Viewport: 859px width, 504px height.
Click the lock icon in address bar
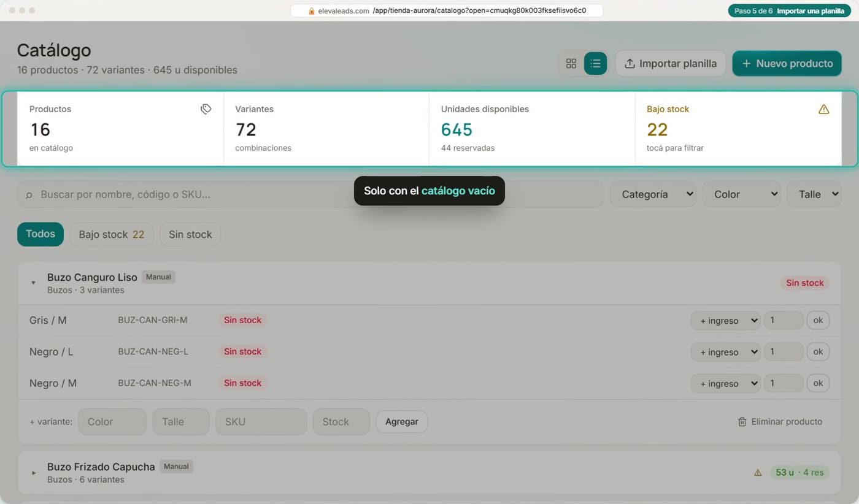pos(312,10)
